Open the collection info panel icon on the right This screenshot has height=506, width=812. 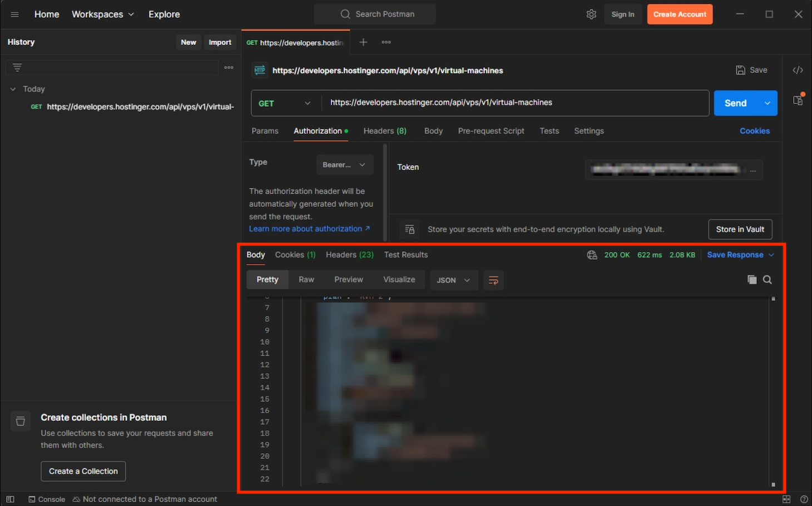point(798,100)
